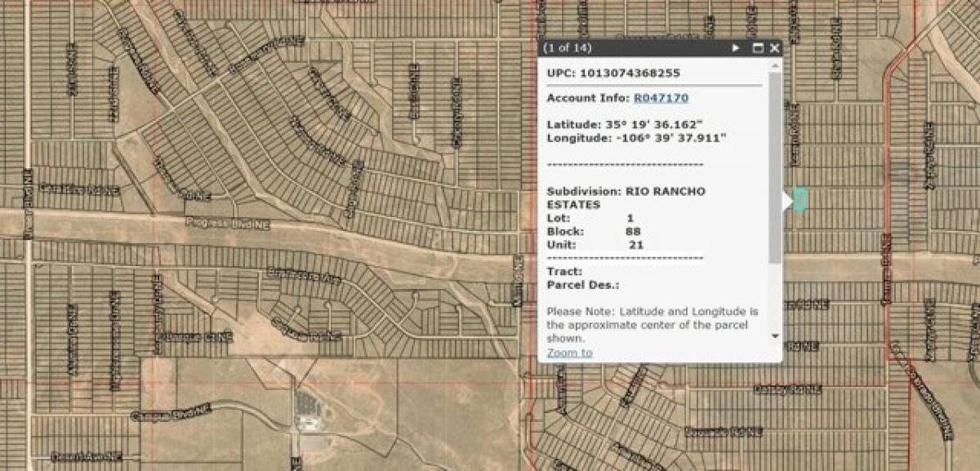
Task: Click the next-record triangle in the title bar
Action: 736,47
